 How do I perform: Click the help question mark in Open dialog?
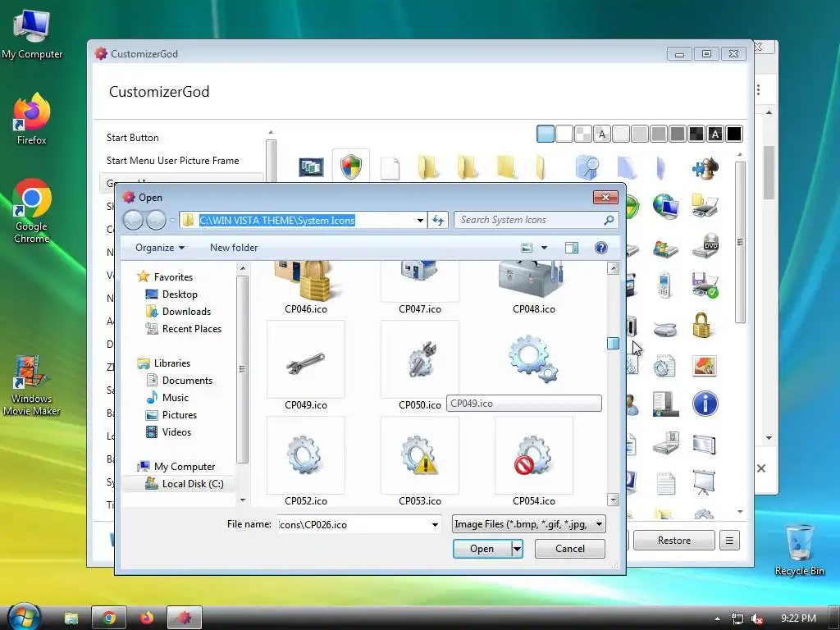coord(601,248)
